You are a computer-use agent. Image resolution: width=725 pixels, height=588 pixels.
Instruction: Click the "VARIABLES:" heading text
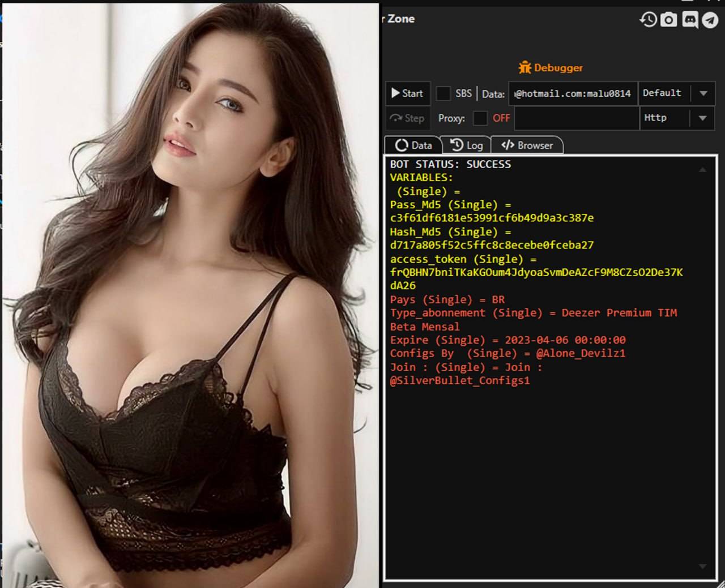[x=421, y=178]
